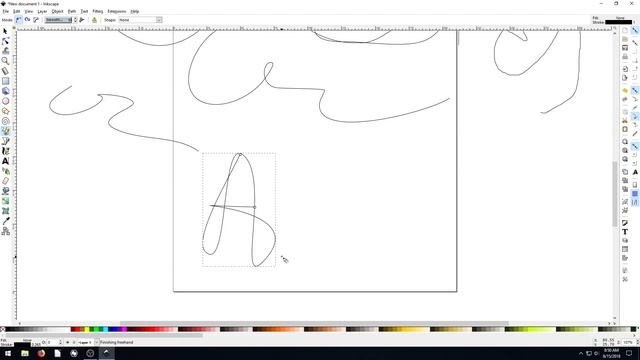The image size is (640, 360).
Task: Open File Explorer from taskbar
Action: click(24, 353)
